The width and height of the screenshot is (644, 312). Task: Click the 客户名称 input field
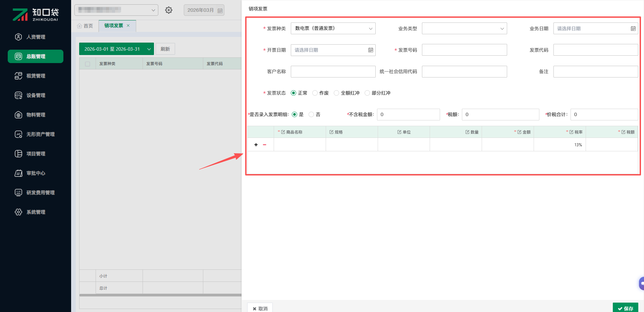[x=333, y=71]
